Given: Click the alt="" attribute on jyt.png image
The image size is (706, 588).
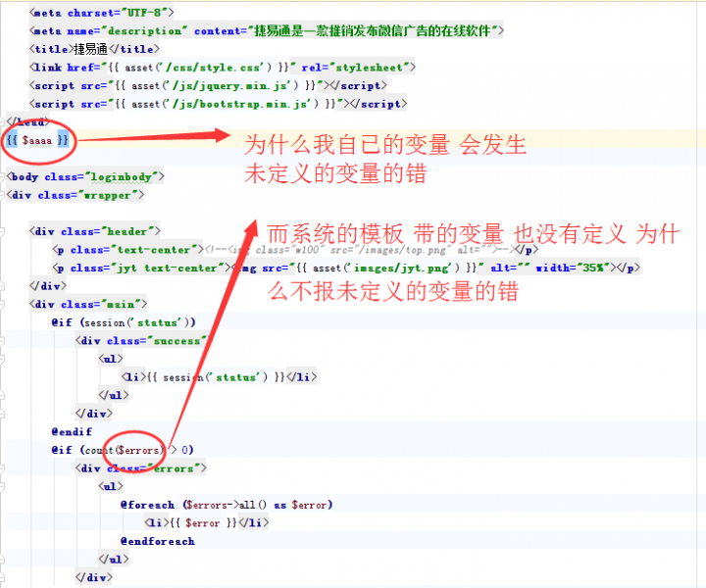Looking at the screenshot, I should click(510, 269).
